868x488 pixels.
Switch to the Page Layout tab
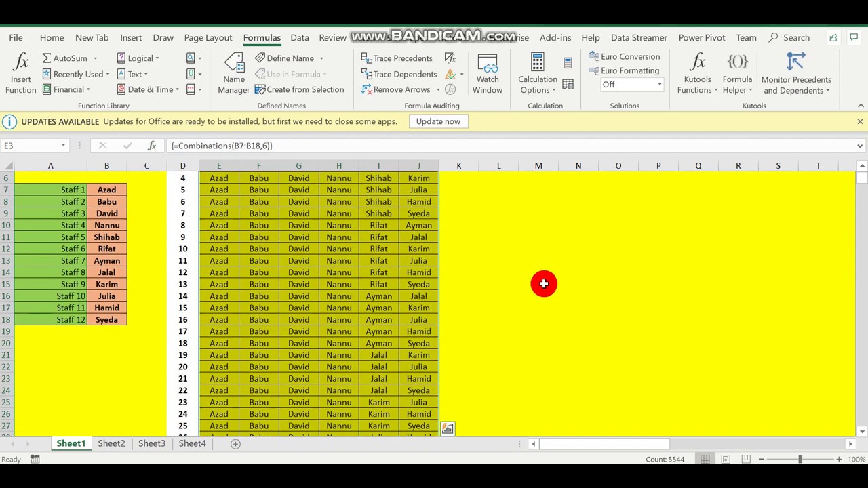(208, 38)
